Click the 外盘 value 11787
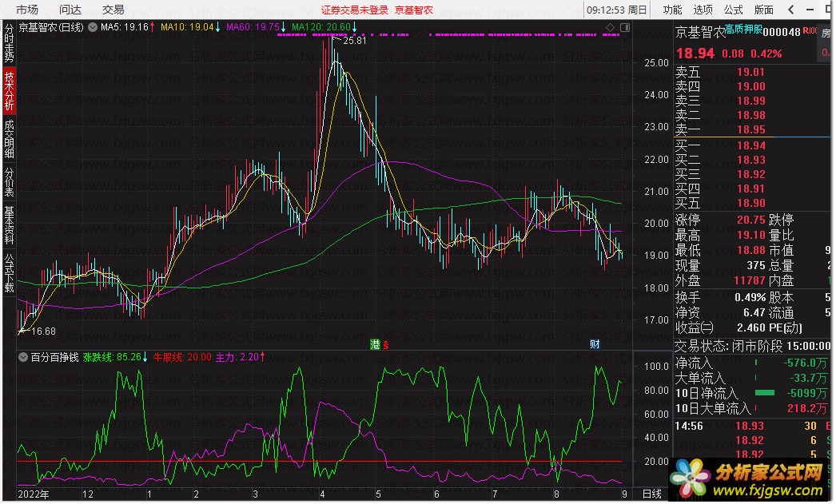This screenshot has height=504, width=836. tap(749, 280)
